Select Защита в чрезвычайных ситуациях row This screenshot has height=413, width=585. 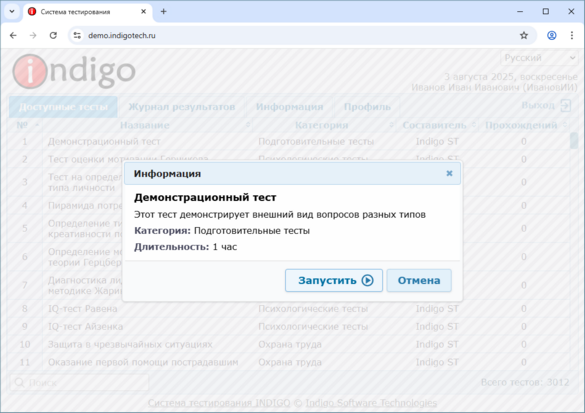(x=289, y=344)
